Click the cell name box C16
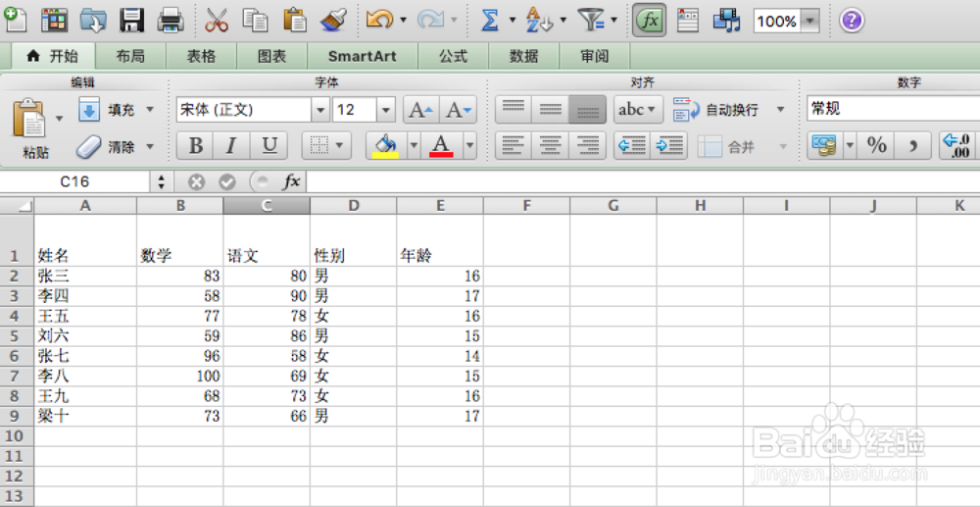This screenshot has width=980, height=507. [x=74, y=182]
